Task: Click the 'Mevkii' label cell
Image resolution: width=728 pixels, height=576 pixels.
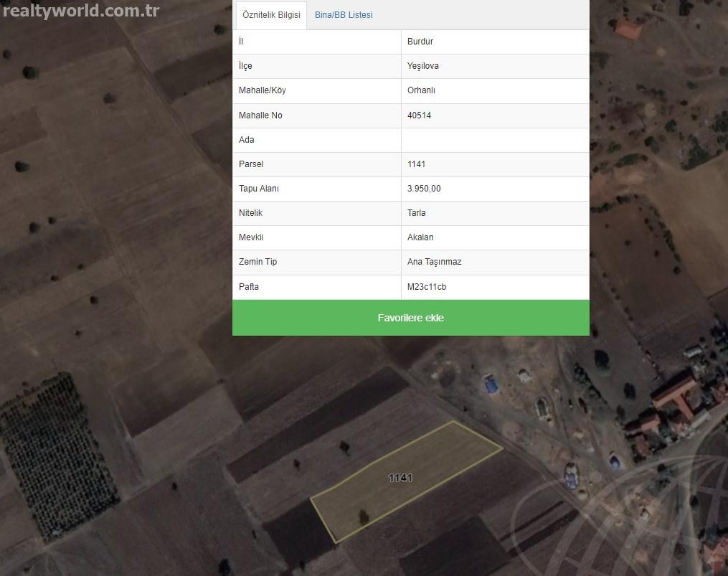Action: tap(316, 238)
